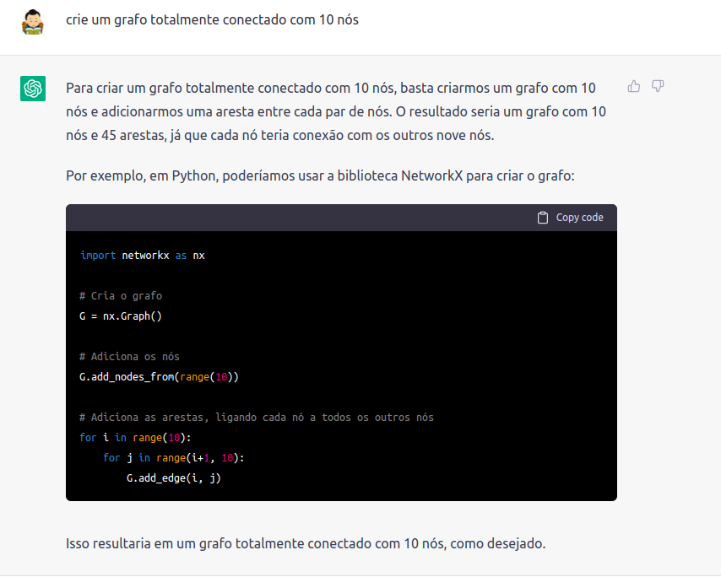
Task: Click the empty dark area of the code header bar
Action: click(295, 218)
